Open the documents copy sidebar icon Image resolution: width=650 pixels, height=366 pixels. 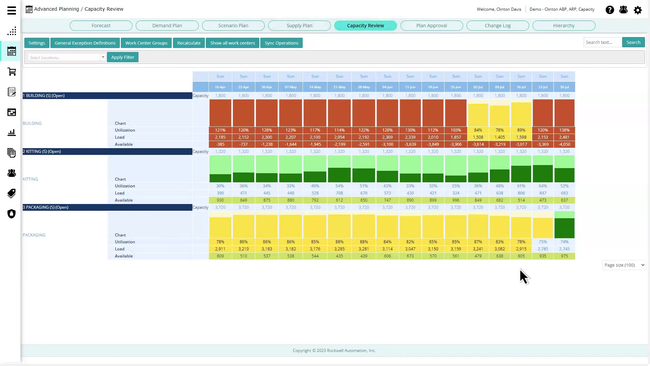[x=12, y=153]
